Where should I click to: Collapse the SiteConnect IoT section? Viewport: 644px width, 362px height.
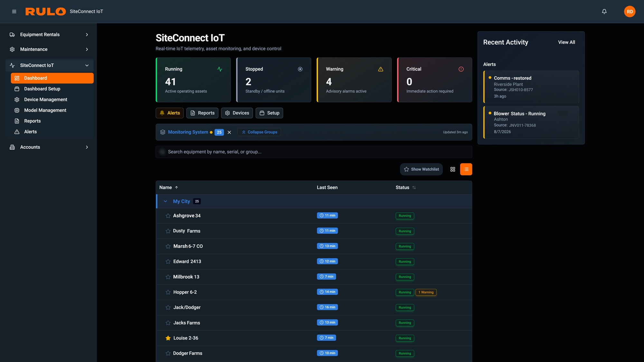coord(50,65)
